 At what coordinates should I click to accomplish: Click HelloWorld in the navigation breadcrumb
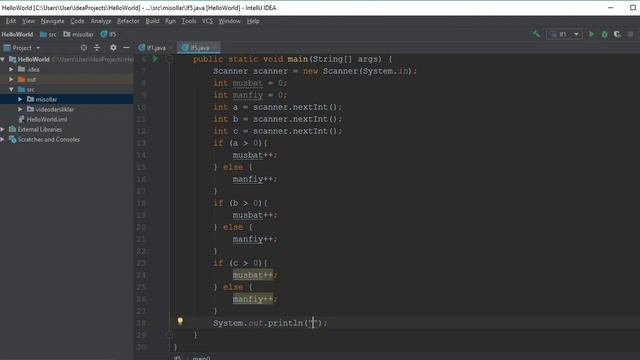point(17,35)
